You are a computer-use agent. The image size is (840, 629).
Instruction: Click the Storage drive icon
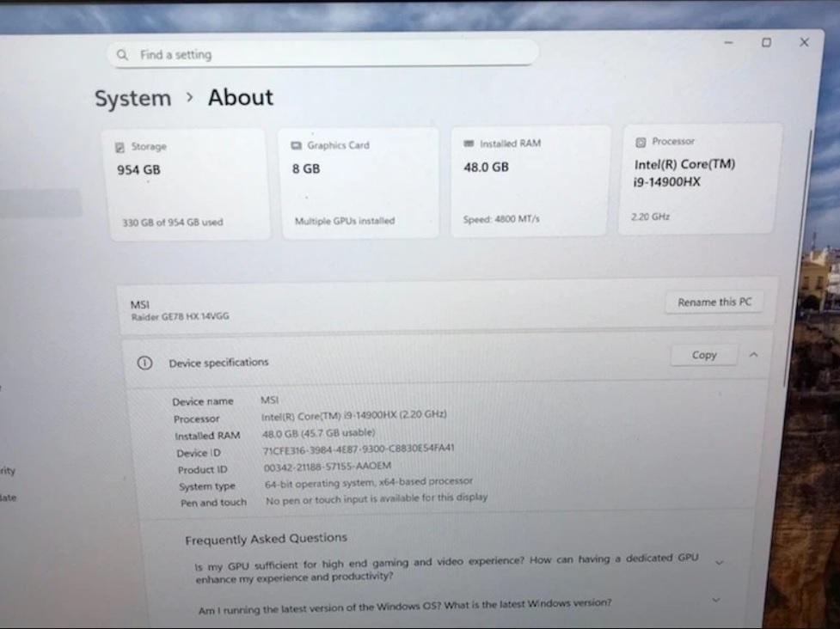click(120, 148)
